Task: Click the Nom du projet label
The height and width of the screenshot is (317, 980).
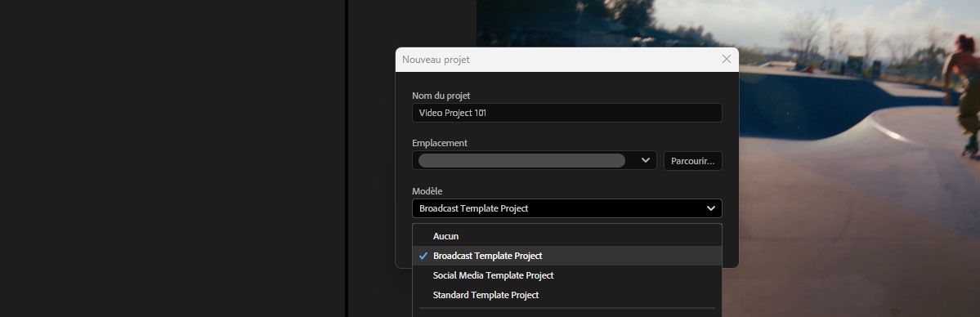Action: click(x=441, y=96)
